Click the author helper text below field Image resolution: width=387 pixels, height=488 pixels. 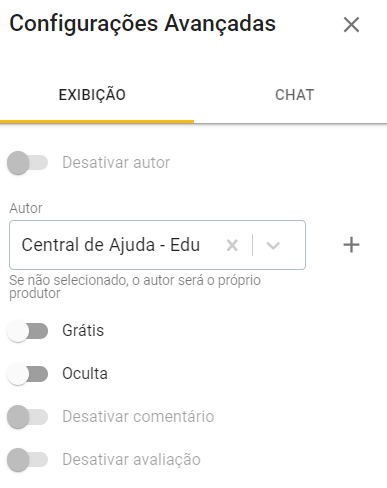click(x=135, y=287)
